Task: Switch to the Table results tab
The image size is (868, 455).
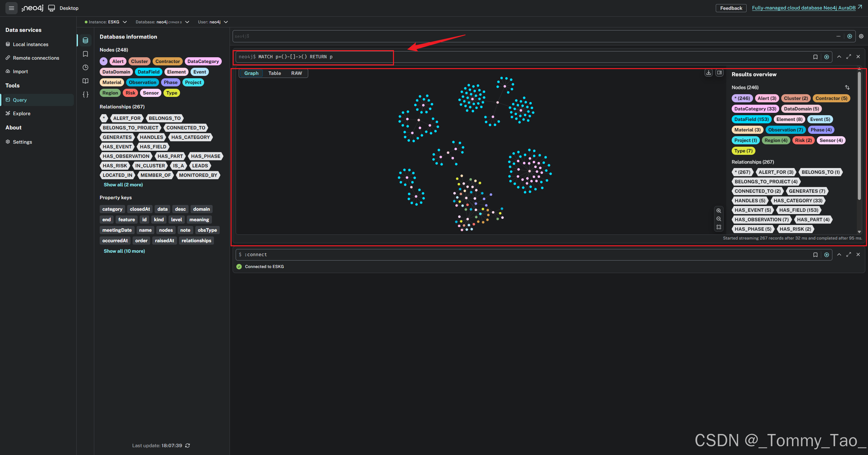Action: click(x=275, y=73)
